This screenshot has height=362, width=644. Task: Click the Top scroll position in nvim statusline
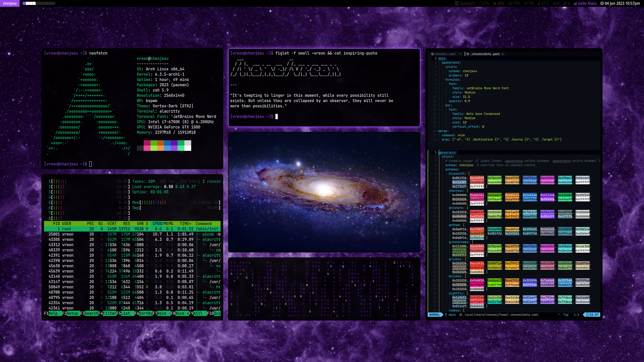point(566,315)
